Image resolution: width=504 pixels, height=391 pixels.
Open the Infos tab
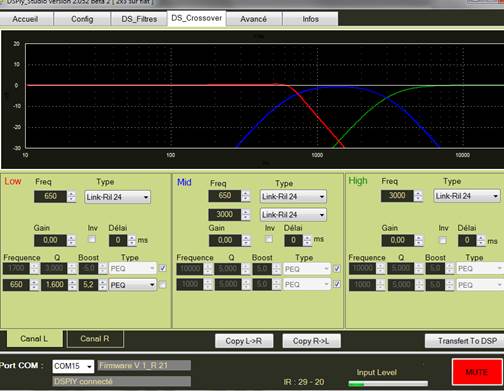pos(310,19)
